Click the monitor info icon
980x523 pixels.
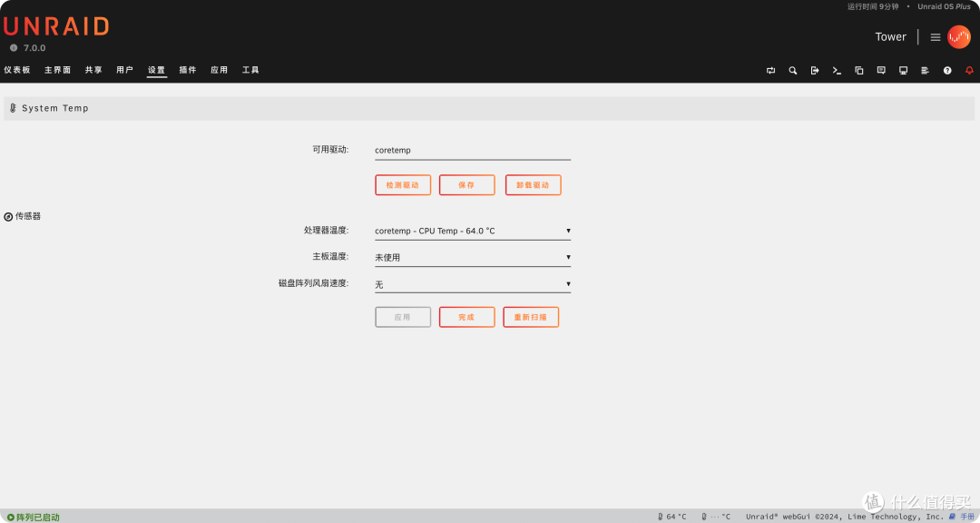point(903,71)
